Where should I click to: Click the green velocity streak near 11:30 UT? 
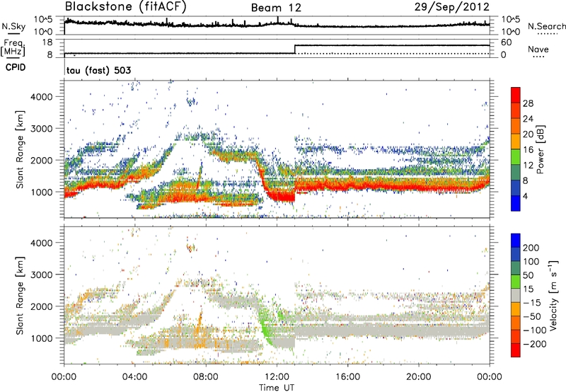(x=266, y=327)
